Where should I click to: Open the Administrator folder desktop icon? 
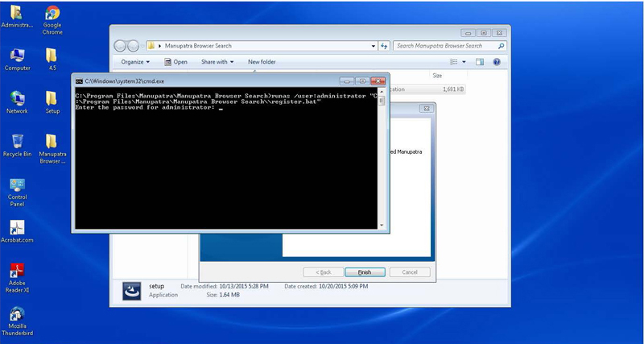point(16,16)
